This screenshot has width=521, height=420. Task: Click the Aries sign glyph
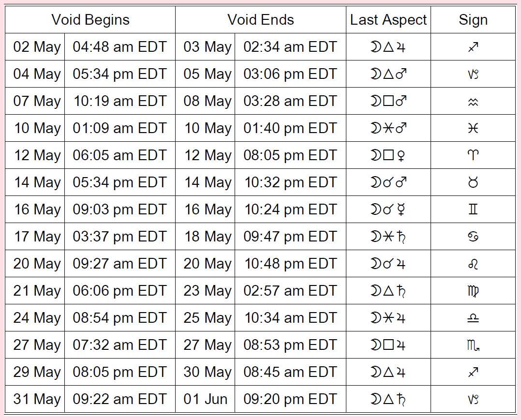[473, 155]
